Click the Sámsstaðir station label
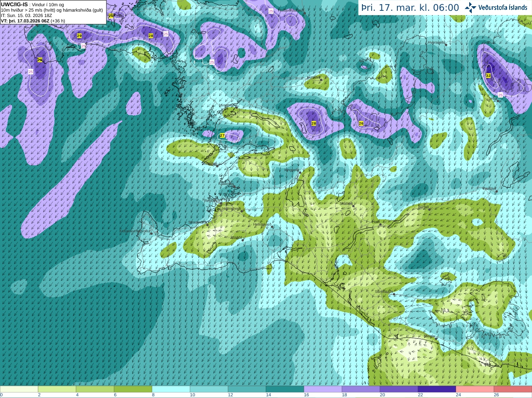The image size is (532, 398). click(383, 292)
